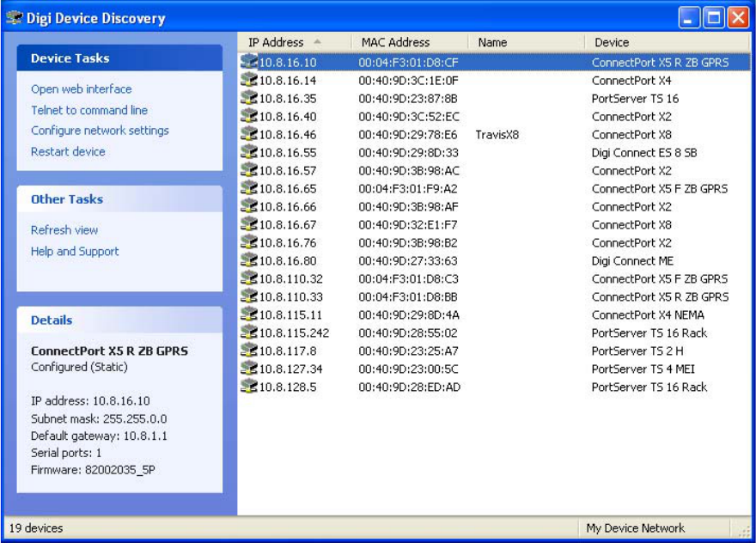Select name cell TravisX8

pos(497,135)
